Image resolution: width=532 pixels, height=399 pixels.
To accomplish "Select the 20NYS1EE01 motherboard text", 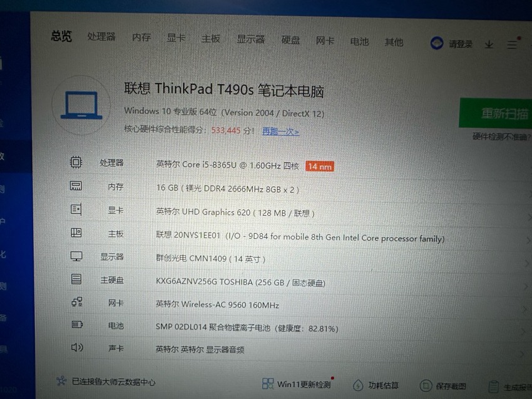I will tap(300, 236).
